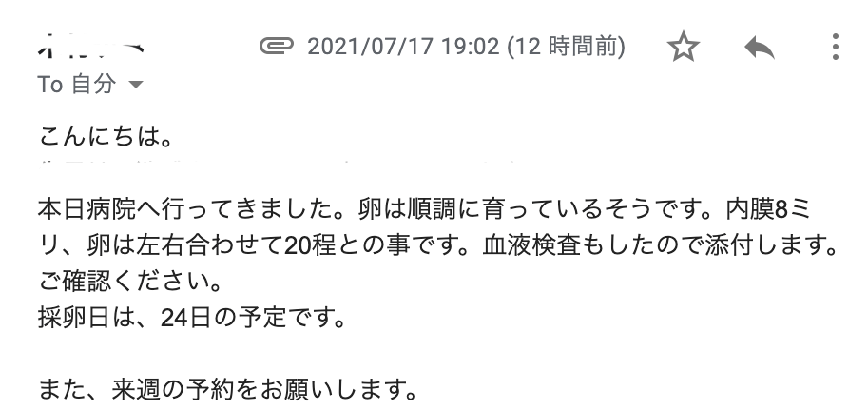Click the 2021/07/17 date stamp
The image size is (868, 410).
click(x=369, y=47)
